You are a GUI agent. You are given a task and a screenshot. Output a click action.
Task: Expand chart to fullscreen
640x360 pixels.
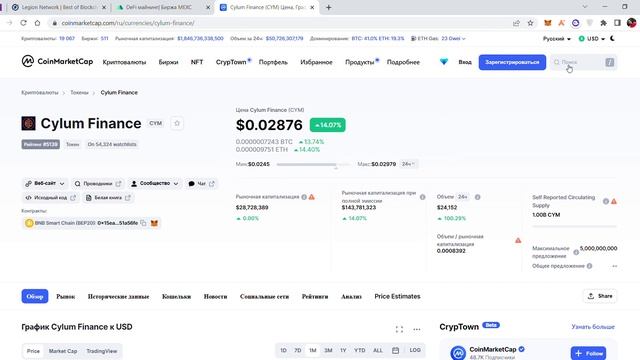(x=399, y=329)
